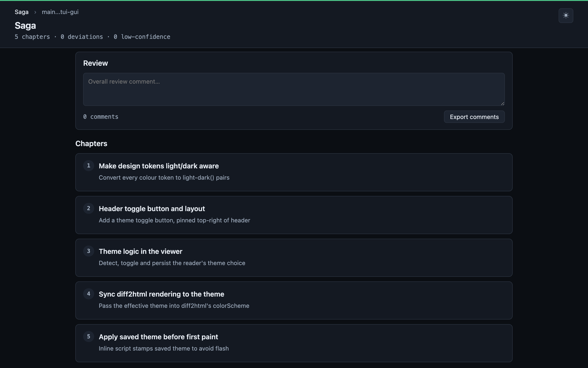Grab the textarea resize handle
The width and height of the screenshot is (588, 368).
click(x=502, y=103)
